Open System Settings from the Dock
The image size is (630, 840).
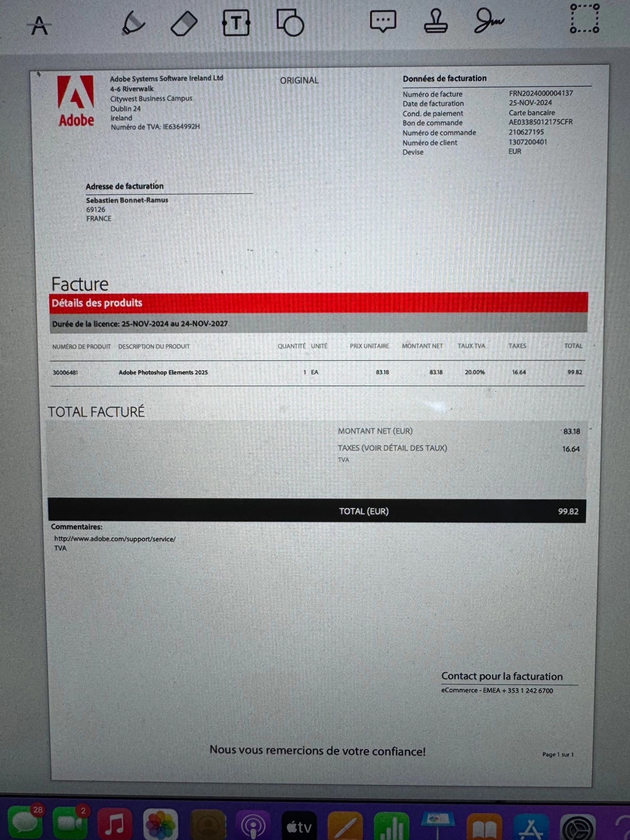pos(578,827)
